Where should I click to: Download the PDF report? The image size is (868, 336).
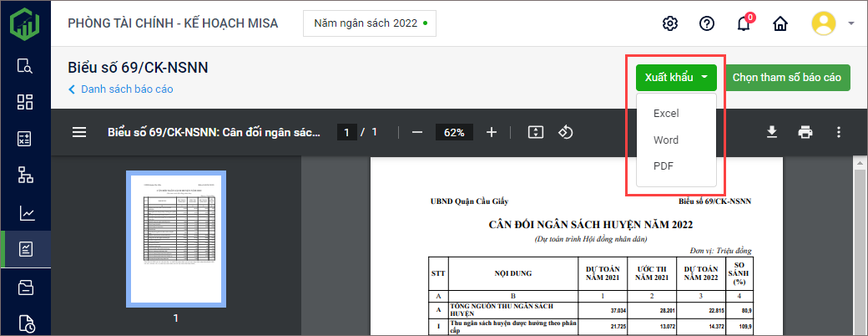coord(772,132)
